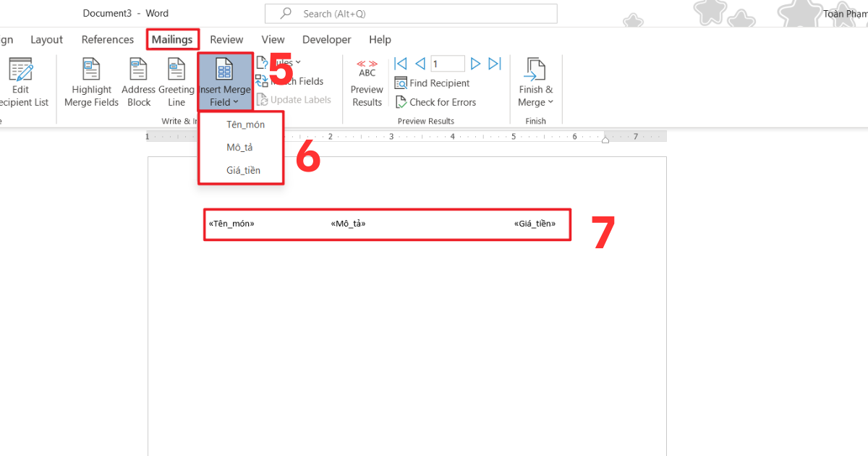Insert a Greeting Line
The height and width of the screenshot is (456, 868).
176,83
